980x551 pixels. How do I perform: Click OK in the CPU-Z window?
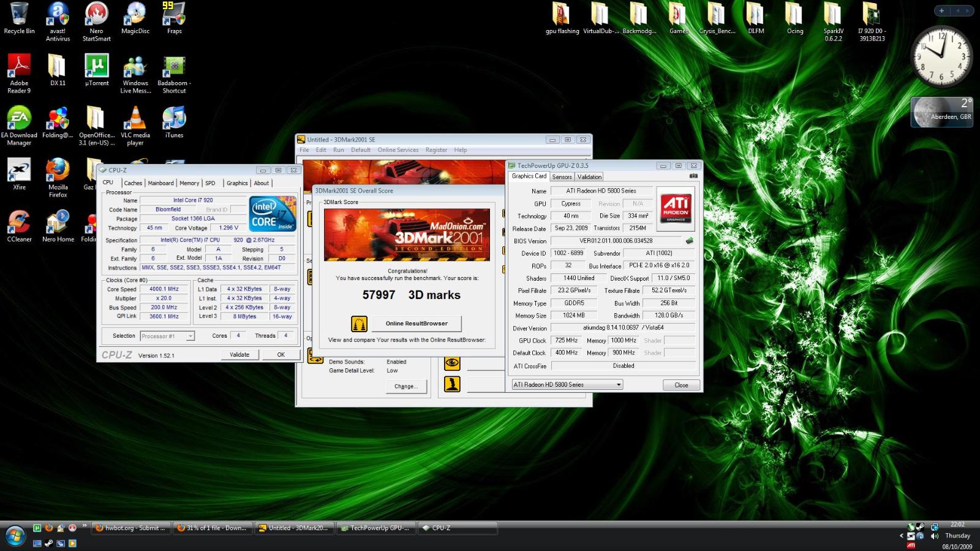coord(281,354)
